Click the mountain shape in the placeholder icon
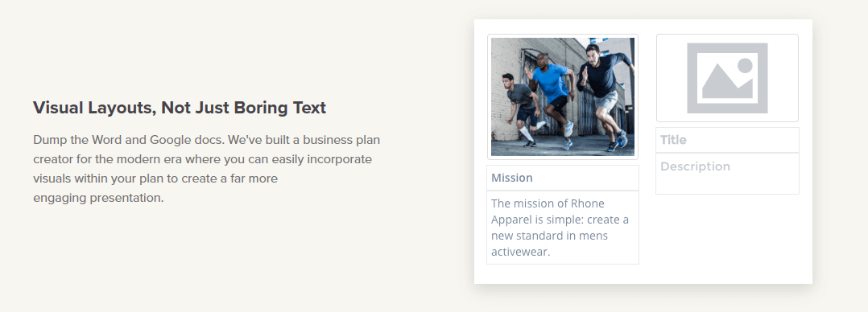This screenshot has height=312, width=868. point(727,81)
